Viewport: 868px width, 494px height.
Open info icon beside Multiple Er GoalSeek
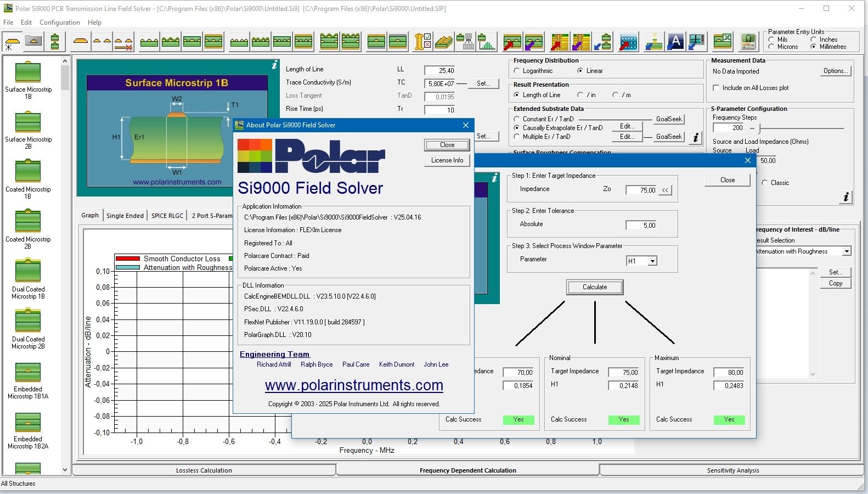tap(696, 137)
